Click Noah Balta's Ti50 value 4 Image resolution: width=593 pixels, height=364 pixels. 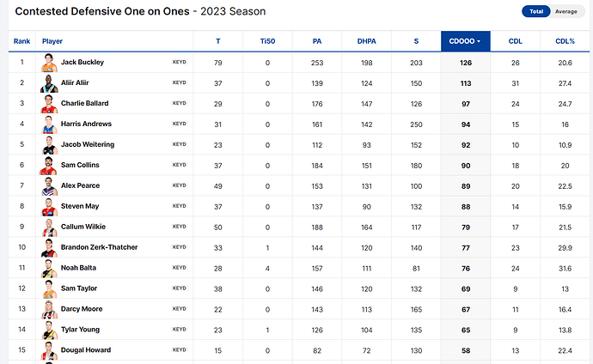[x=267, y=269]
